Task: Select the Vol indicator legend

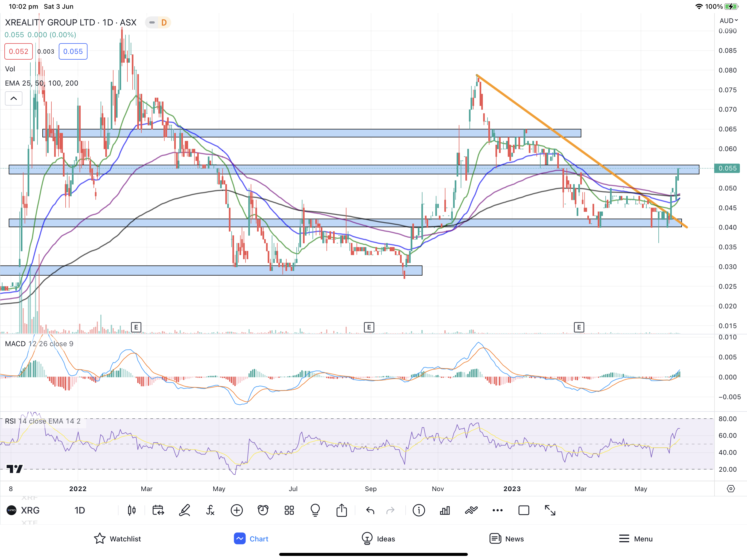Action: (10, 69)
